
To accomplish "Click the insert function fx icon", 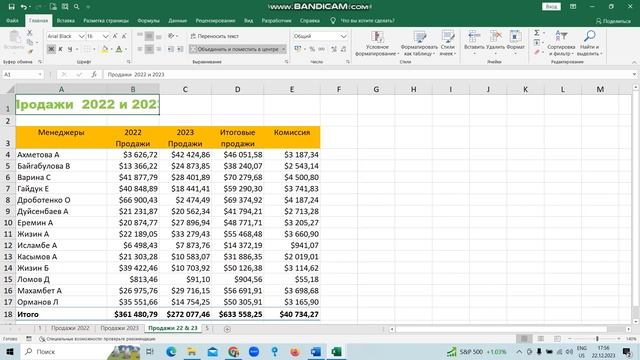I will (94, 74).
